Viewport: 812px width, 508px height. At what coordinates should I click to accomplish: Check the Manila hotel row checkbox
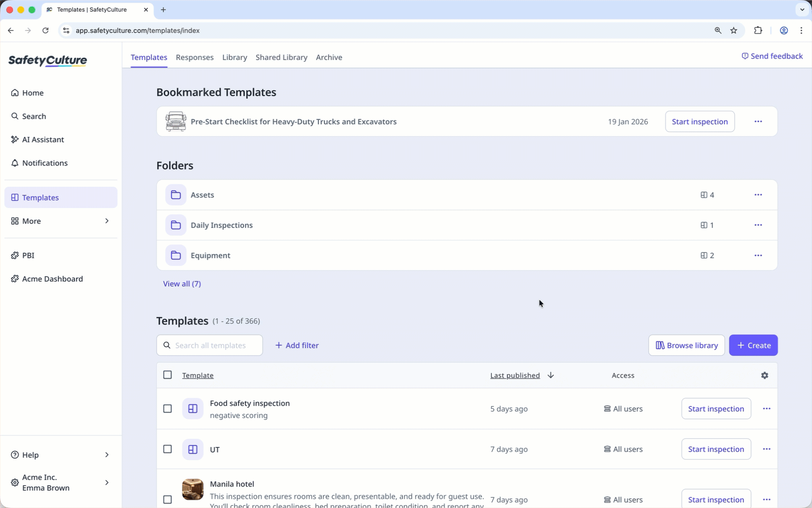pyautogui.click(x=167, y=499)
